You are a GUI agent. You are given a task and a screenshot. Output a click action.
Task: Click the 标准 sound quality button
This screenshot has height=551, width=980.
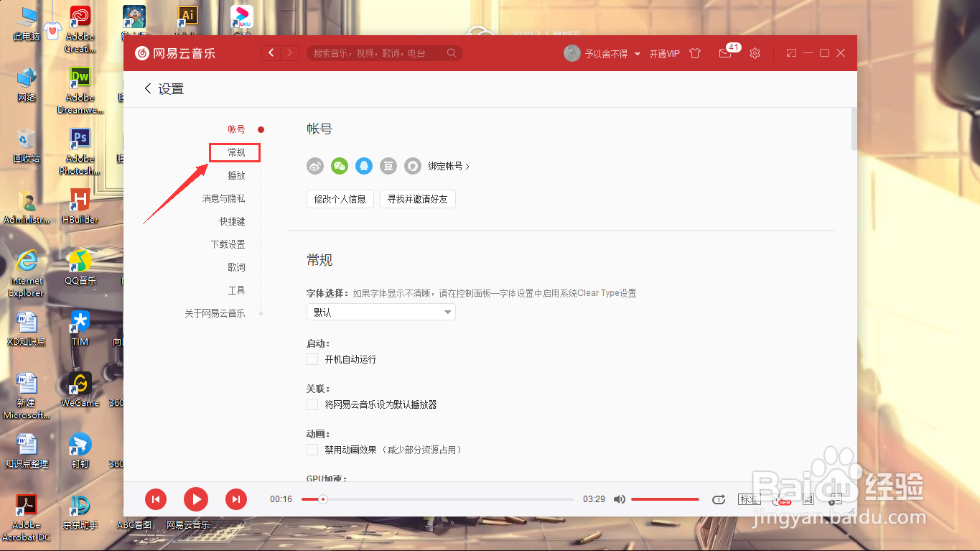point(749,499)
